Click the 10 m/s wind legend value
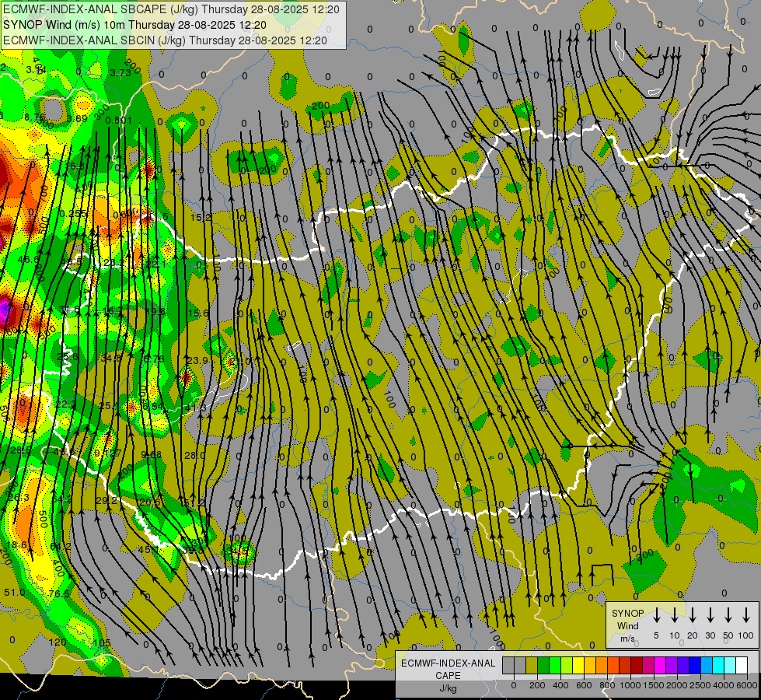Screen dimensions: 761x700 (x=675, y=635)
